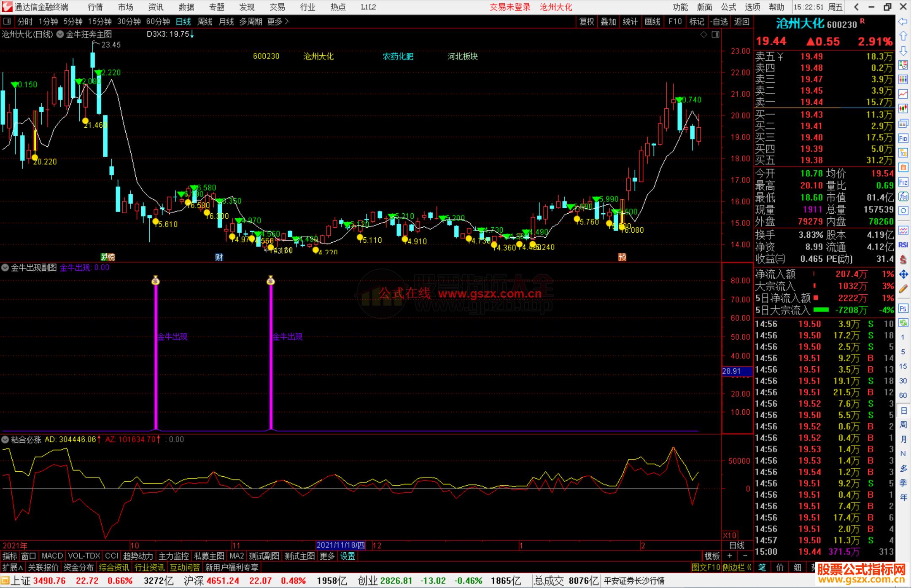Viewport: 911px width, 588px height.
Task: Click the FS sidebar icon
Action: tap(903, 309)
